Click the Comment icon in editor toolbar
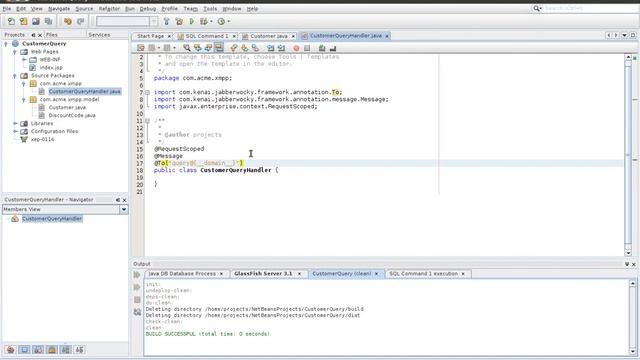640x360 pixels. pos(322,48)
